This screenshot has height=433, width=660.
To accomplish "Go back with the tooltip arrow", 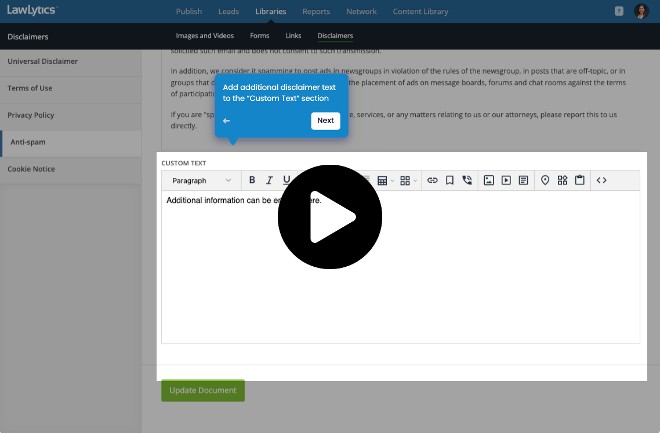I will pyautogui.click(x=226, y=121).
